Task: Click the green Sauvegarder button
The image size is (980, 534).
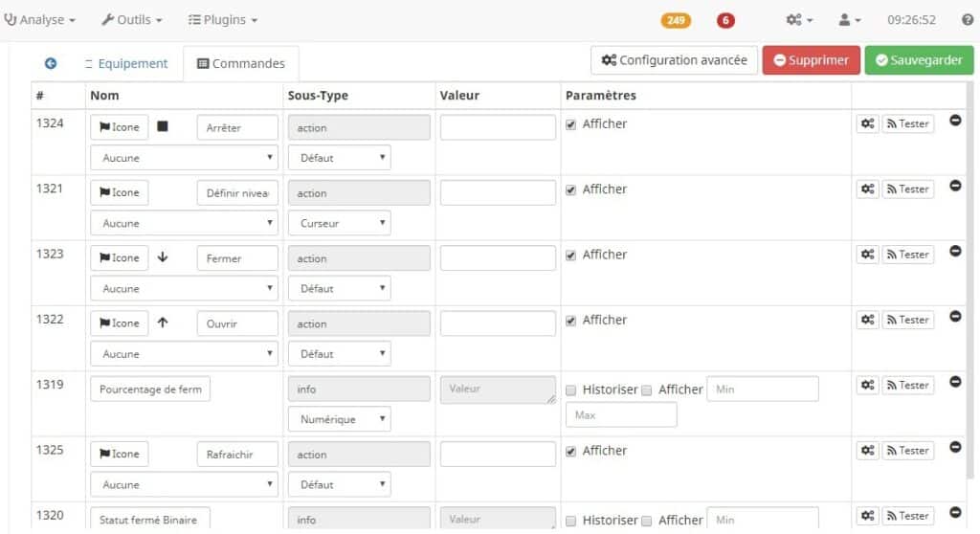Action: tap(919, 60)
